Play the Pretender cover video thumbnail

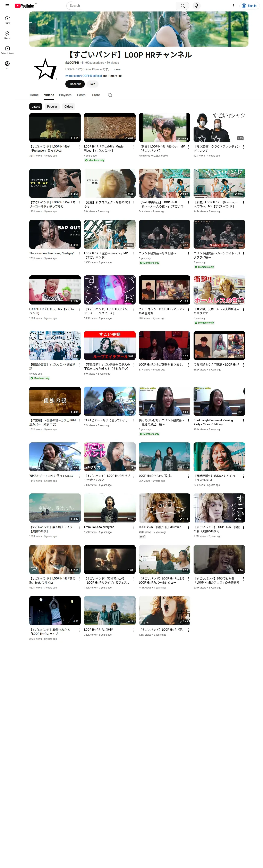(55, 127)
